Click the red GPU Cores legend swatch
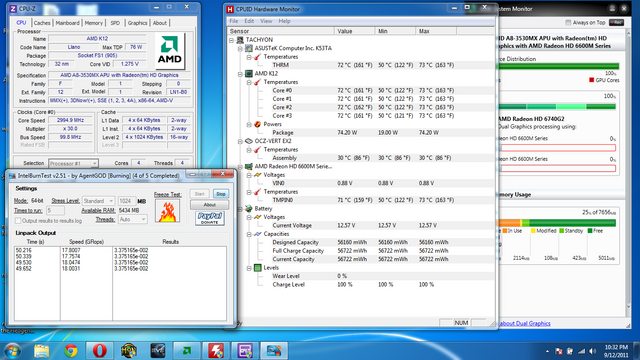Viewport: 640px width, 360px height. [591, 80]
